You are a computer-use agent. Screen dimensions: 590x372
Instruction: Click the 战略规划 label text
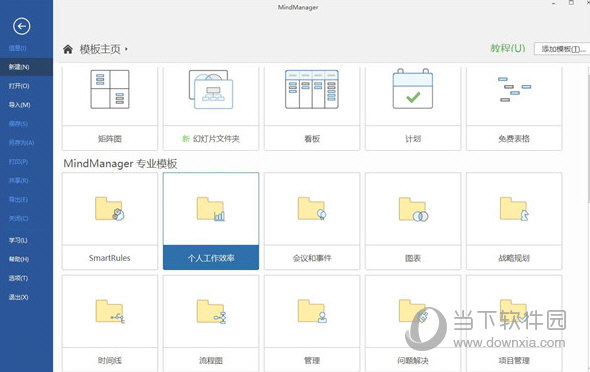pyautogui.click(x=514, y=258)
